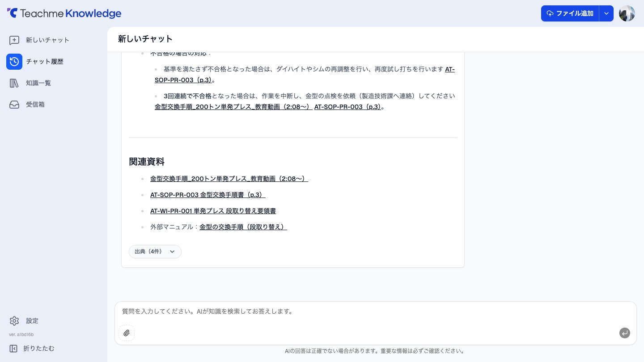Open the user profile avatar
Image resolution: width=644 pixels, height=362 pixels.
[627, 13]
